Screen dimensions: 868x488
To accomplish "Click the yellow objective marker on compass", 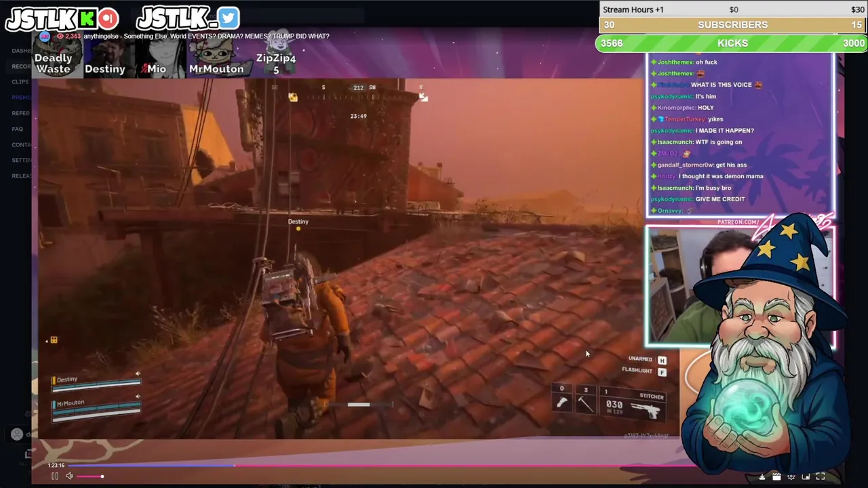I will 293,98.
